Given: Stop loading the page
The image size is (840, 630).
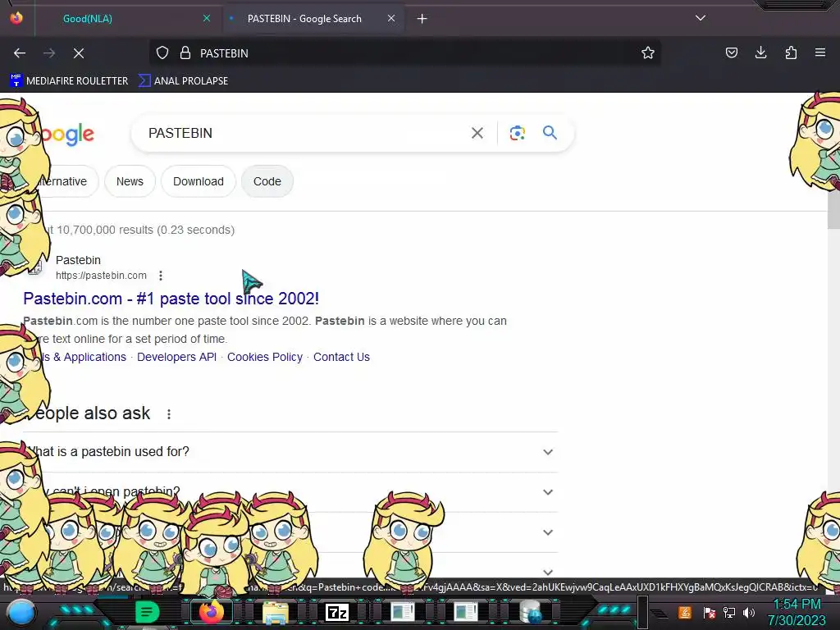Looking at the screenshot, I should click(79, 53).
